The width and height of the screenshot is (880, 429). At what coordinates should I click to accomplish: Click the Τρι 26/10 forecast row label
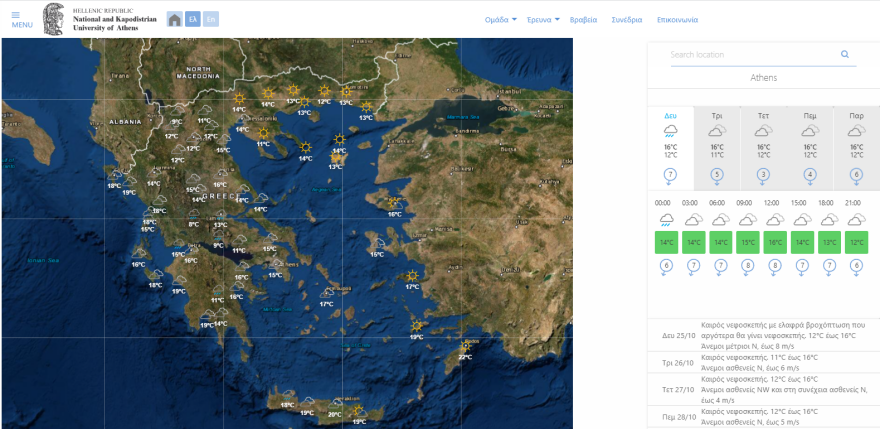pyautogui.click(x=679, y=363)
